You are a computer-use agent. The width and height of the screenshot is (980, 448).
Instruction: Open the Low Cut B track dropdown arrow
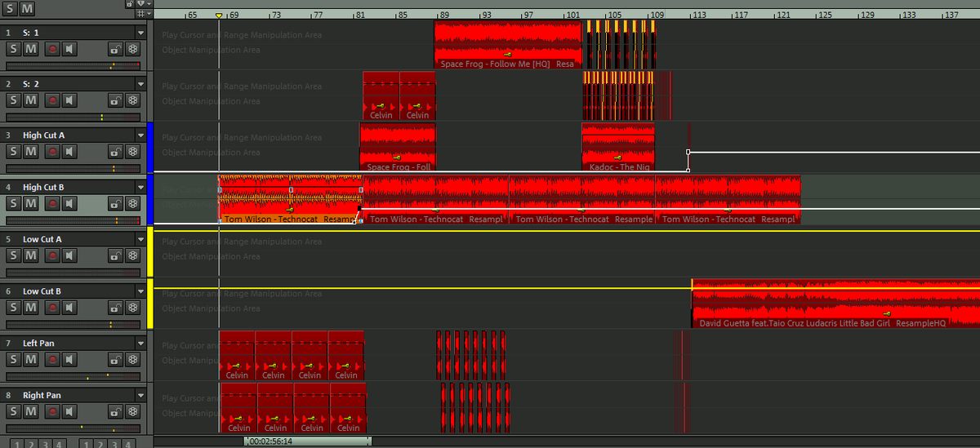click(x=140, y=291)
